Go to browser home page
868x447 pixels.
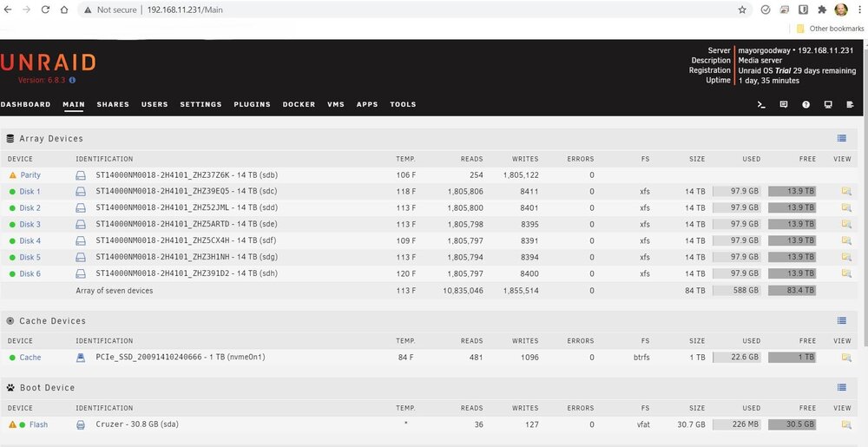(x=64, y=10)
